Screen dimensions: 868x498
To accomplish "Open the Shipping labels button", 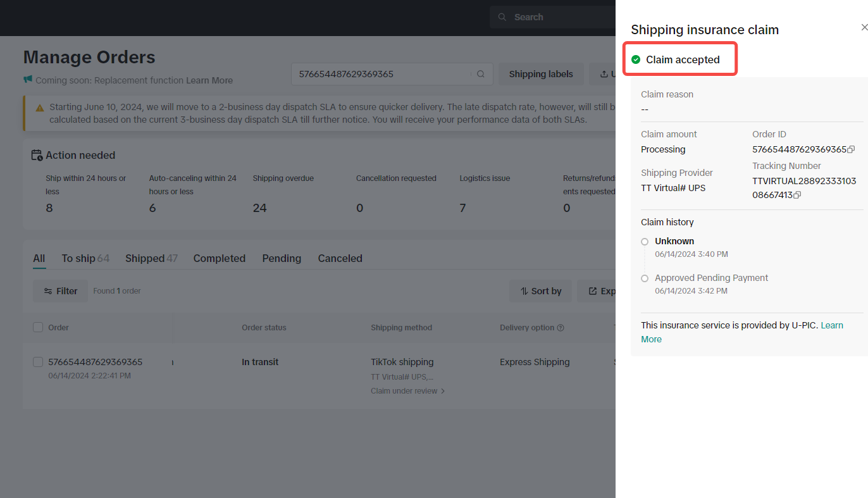I will 540,74.
